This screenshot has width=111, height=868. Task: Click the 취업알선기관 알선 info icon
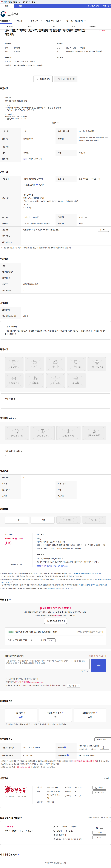pos(62,713)
